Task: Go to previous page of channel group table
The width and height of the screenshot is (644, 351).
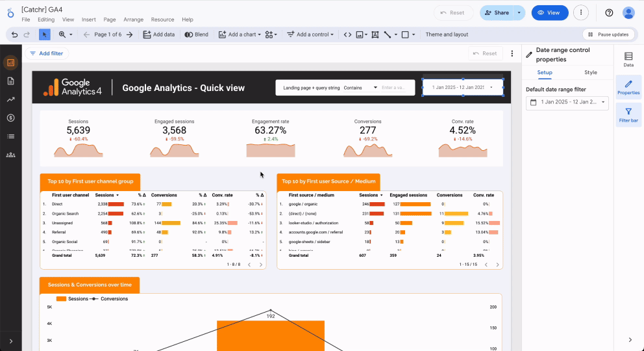Action: point(249,265)
